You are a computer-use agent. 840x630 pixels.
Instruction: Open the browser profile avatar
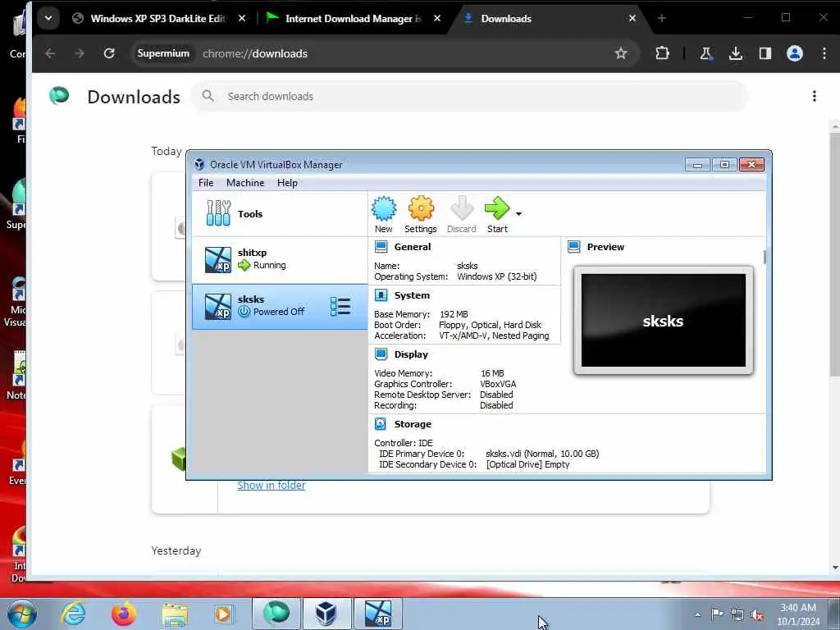tap(794, 53)
